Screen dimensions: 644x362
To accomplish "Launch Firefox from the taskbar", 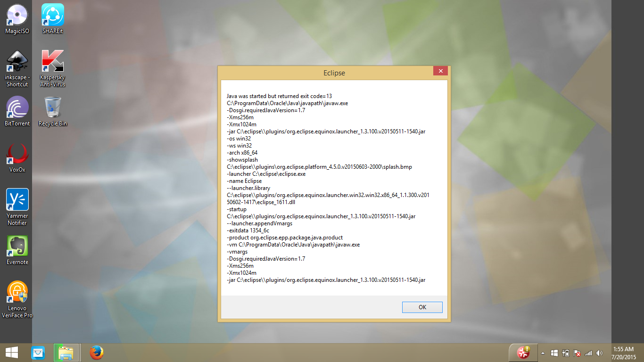I will 96,353.
